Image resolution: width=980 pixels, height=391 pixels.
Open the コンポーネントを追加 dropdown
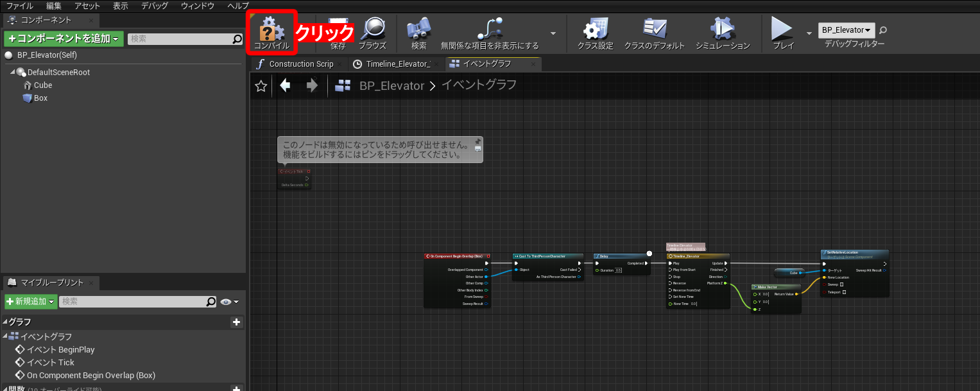[64, 39]
